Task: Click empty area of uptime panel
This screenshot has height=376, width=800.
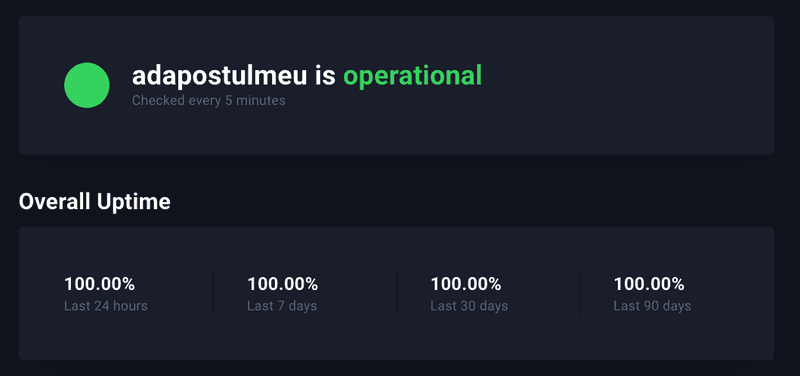Action: tap(396, 342)
